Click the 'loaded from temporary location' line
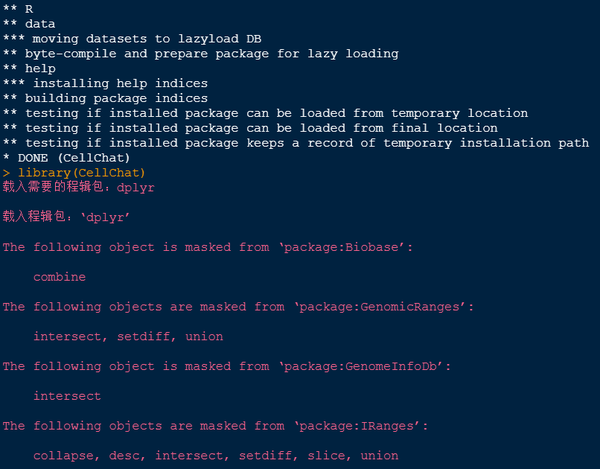 pyautogui.click(x=265, y=113)
